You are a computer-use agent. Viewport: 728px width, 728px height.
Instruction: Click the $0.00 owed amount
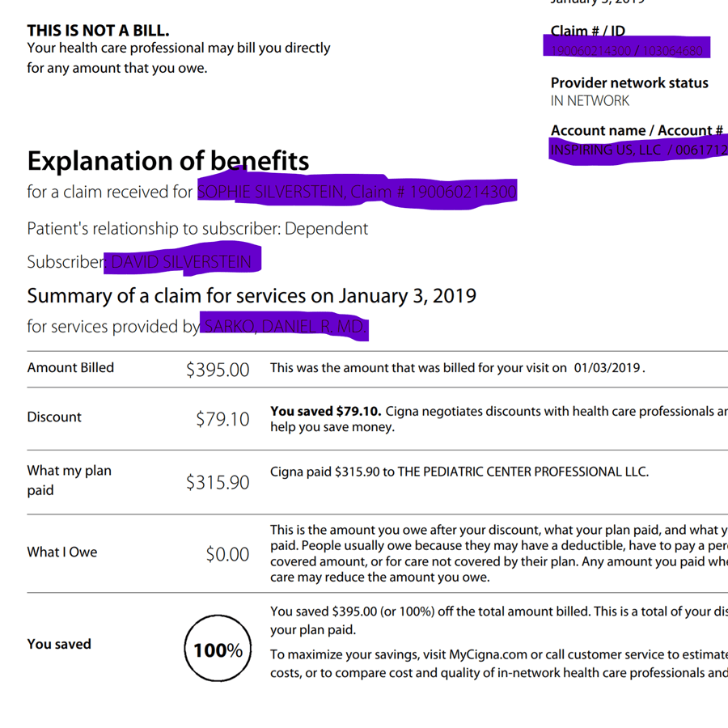(227, 554)
